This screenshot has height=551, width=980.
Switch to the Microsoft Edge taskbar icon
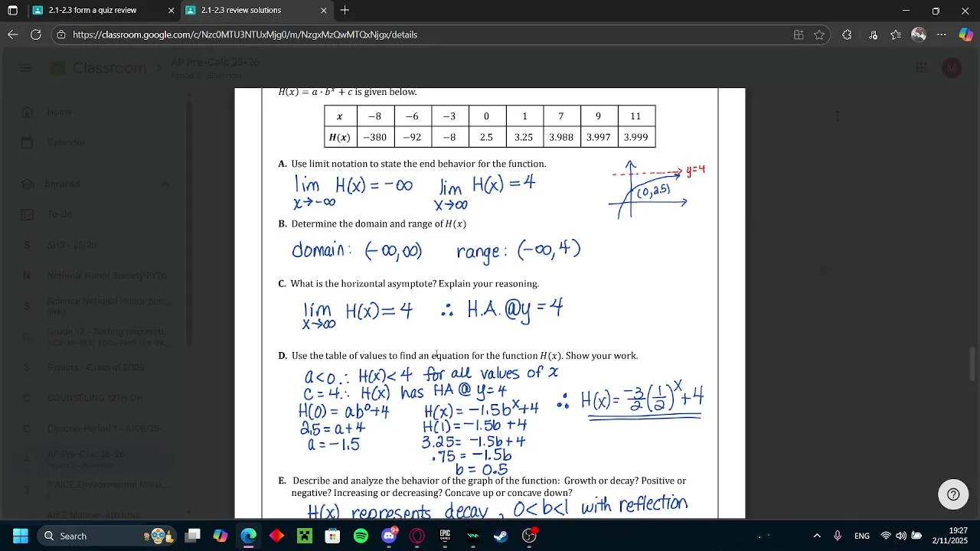click(x=249, y=536)
